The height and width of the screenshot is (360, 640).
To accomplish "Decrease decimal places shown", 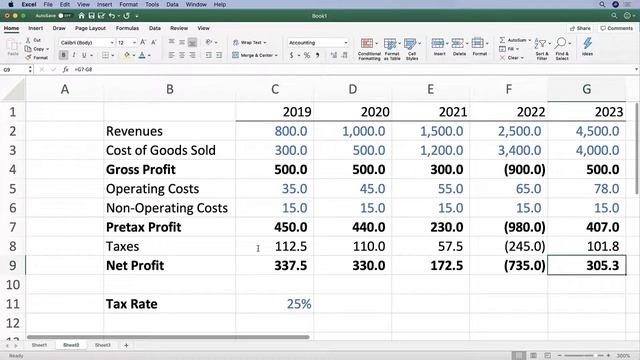I will pyautogui.click(x=345, y=55).
